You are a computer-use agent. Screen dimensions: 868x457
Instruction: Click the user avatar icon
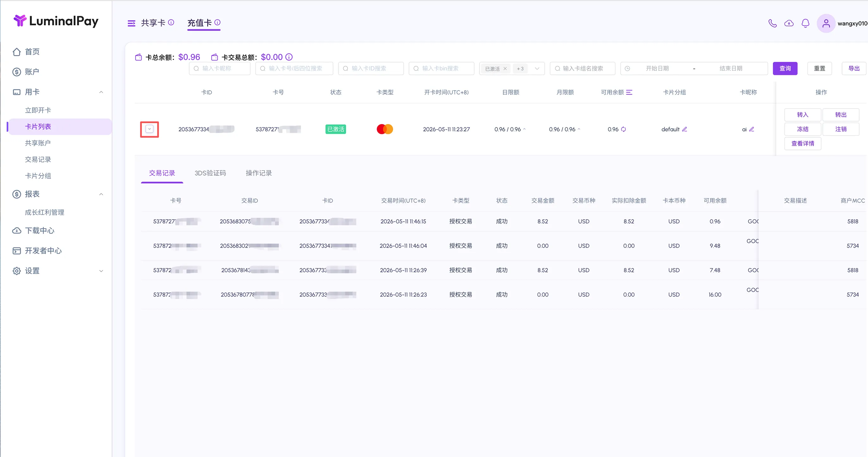coord(826,23)
